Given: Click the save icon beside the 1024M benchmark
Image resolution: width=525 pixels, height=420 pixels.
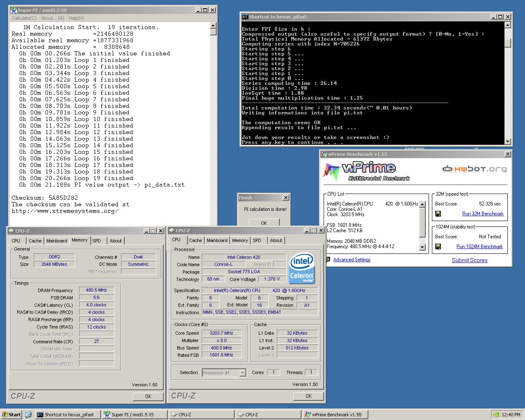Looking at the screenshot, I should pyautogui.click(x=438, y=247).
